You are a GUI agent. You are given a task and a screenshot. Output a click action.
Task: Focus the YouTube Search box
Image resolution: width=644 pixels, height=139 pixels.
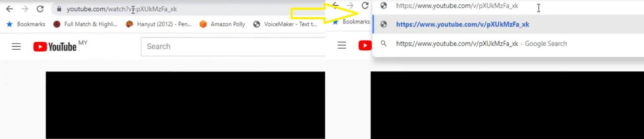[x=233, y=47]
